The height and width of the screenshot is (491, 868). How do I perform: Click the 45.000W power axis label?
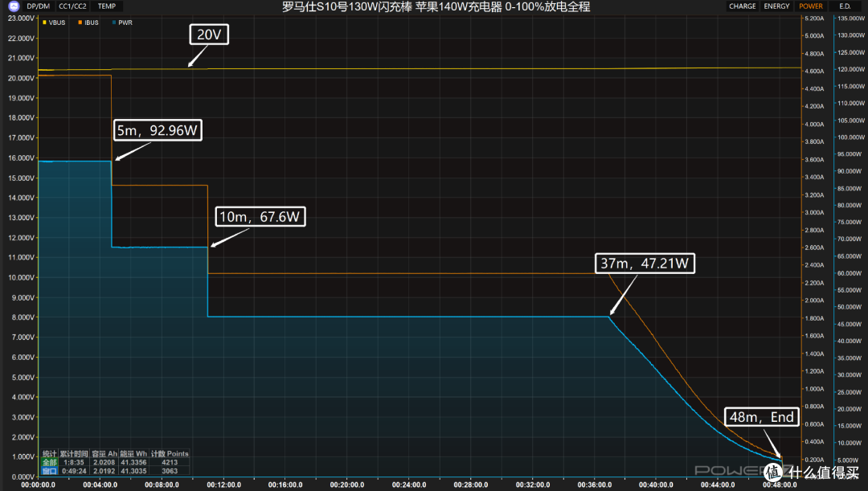pos(851,324)
